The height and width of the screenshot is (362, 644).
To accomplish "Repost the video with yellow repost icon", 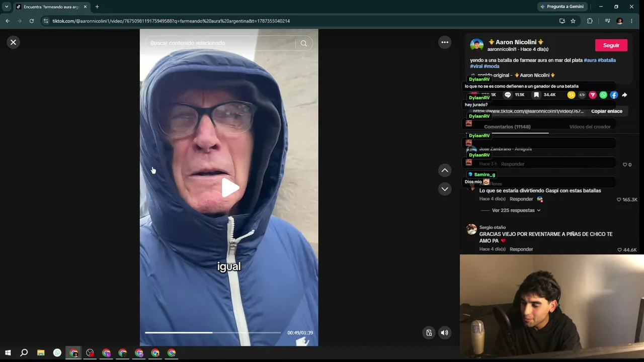I will (571, 95).
